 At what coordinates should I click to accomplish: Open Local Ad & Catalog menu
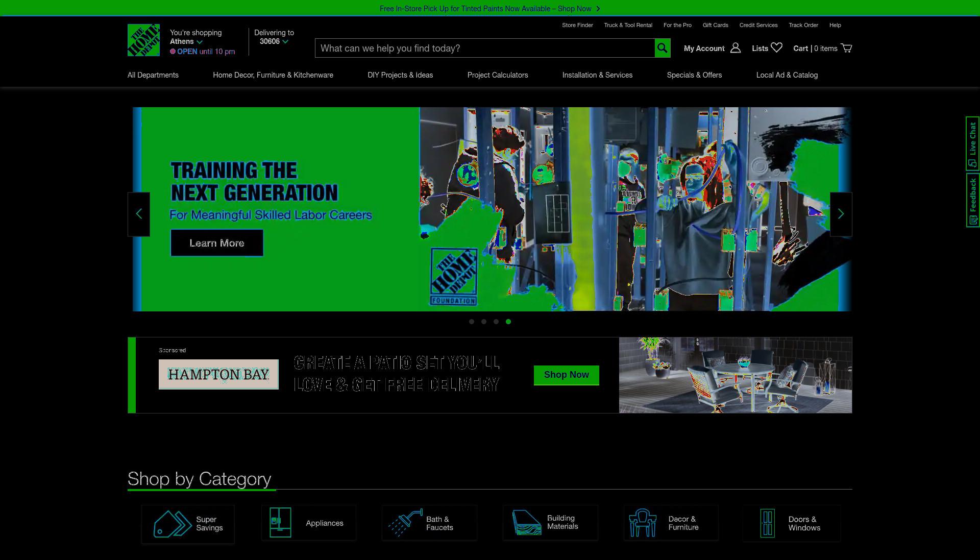pos(787,75)
